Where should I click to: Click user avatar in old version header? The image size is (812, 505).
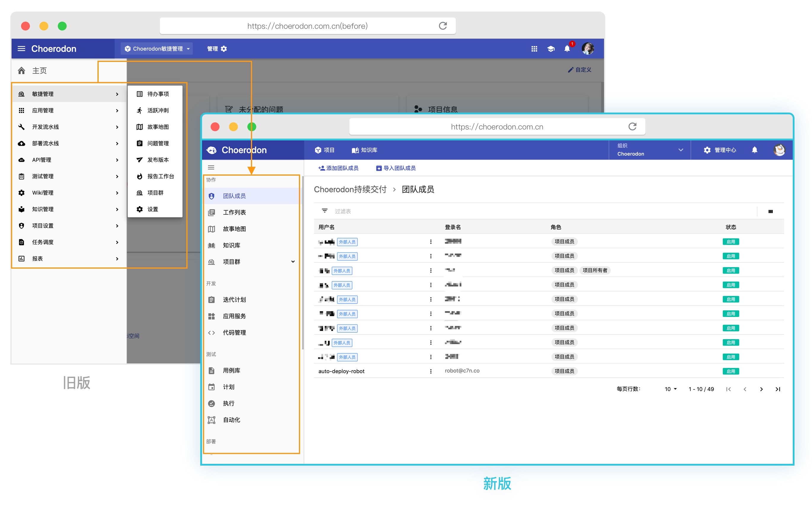click(587, 49)
